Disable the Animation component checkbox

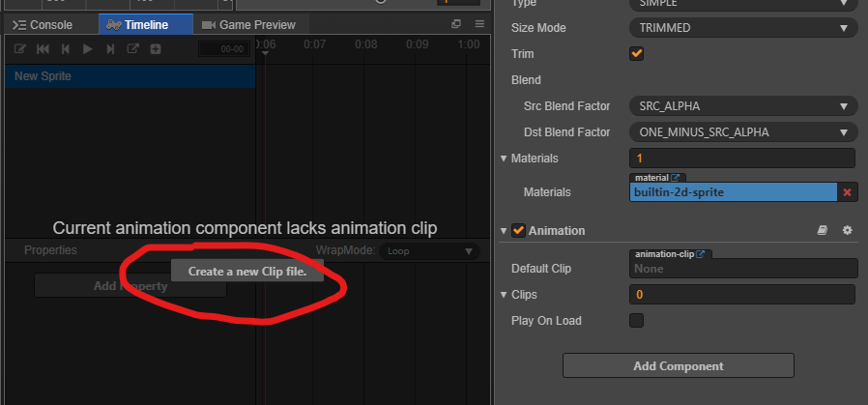[519, 231]
